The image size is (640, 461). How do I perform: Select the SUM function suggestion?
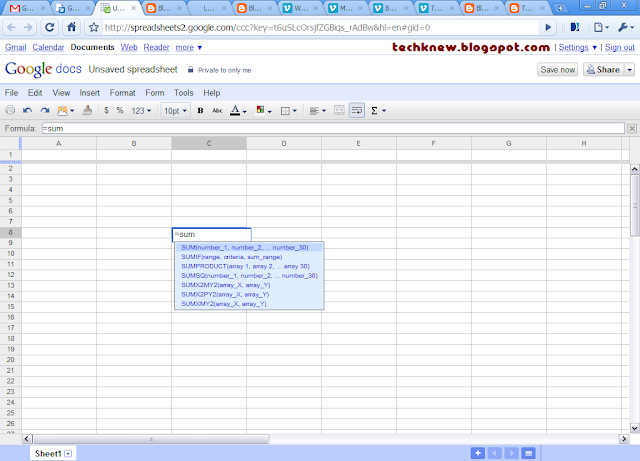[x=249, y=247]
